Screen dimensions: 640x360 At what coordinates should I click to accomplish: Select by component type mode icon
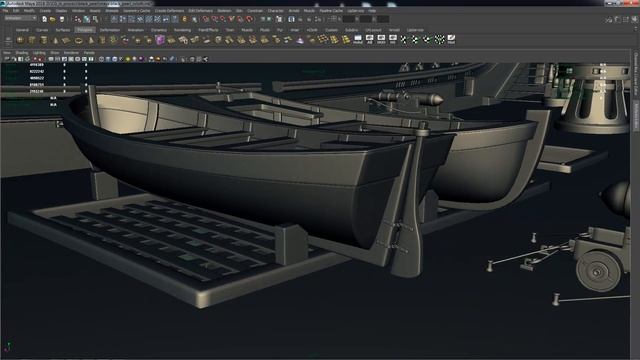pos(95,19)
